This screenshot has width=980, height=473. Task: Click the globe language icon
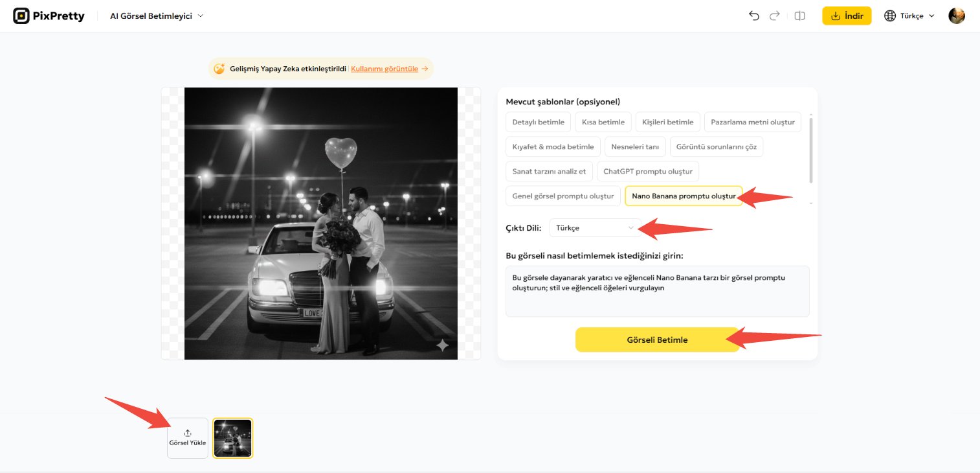(889, 16)
